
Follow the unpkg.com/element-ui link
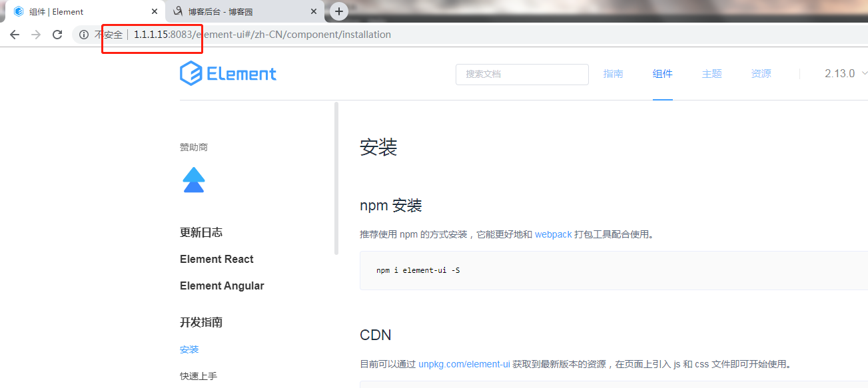[464, 364]
